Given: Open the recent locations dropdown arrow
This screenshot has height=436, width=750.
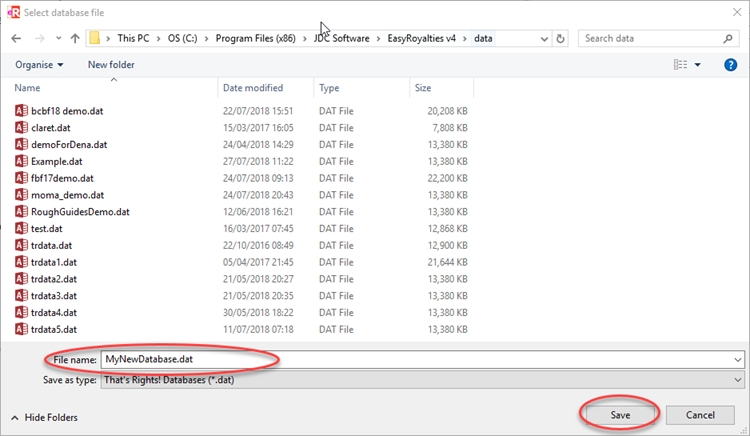Looking at the screenshot, I should pos(58,38).
